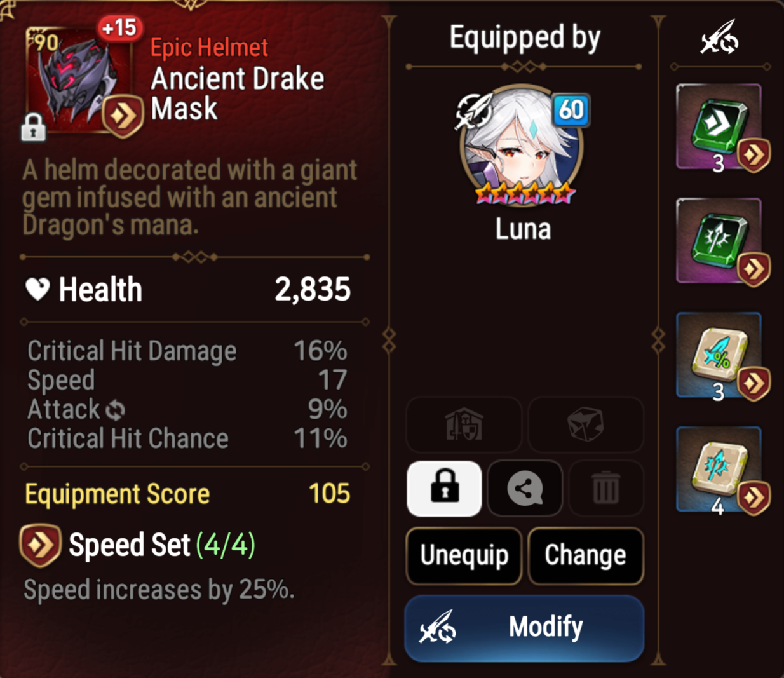The width and height of the screenshot is (784, 678).
Task: Click the Change button
Action: tap(586, 555)
